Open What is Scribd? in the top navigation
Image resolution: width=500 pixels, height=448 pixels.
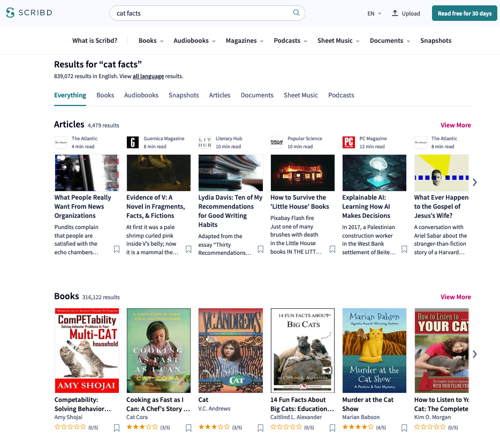pyautogui.click(x=95, y=41)
